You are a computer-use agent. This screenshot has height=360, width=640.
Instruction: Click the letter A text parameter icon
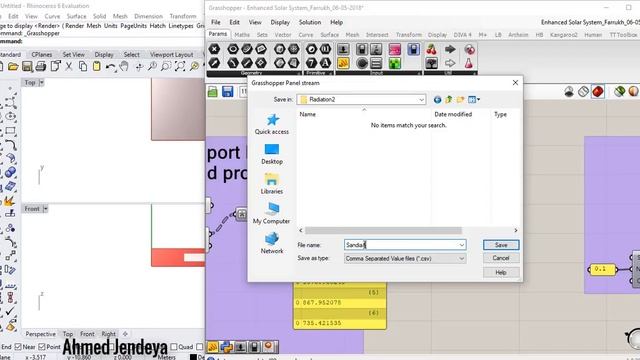click(x=325, y=63)
